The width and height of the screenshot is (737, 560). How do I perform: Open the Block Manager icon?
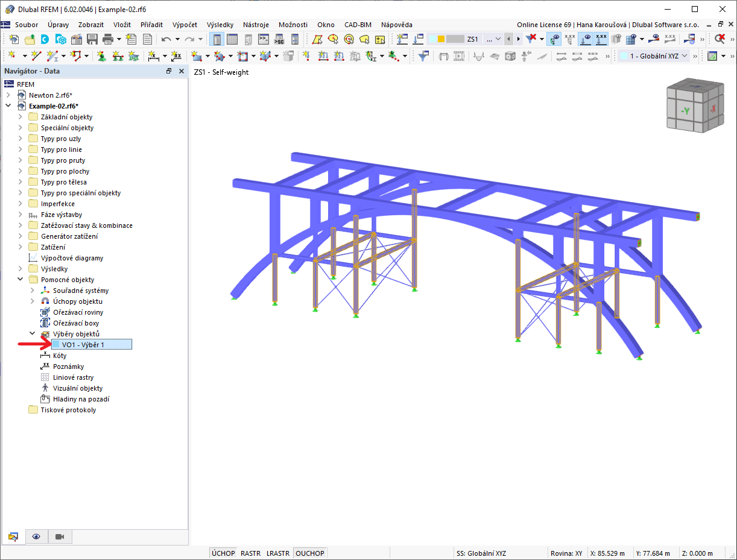[60, 39]
